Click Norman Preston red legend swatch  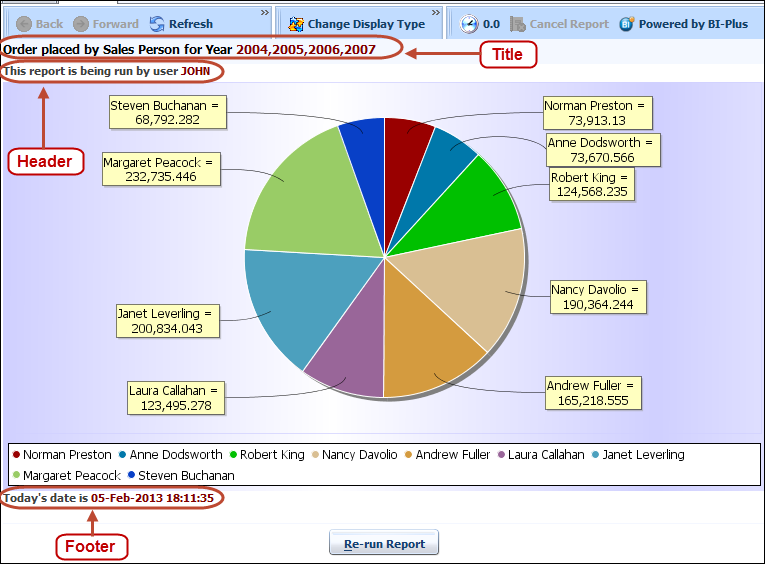pyautogui.click(x=16, y=455)
